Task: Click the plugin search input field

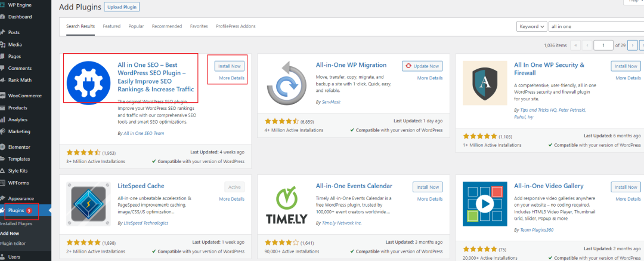Action: point(595,26)
